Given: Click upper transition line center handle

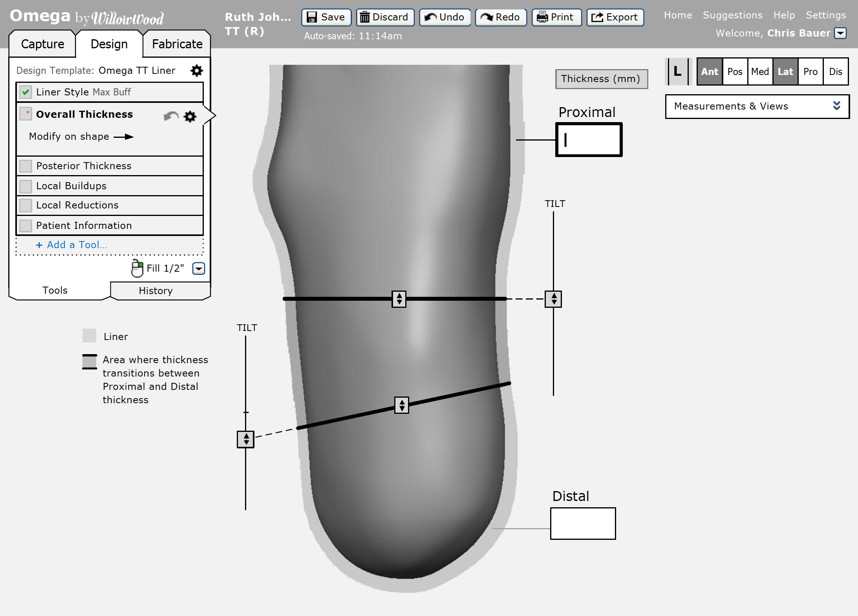Looking at the screenshot, I should (x=399, y=299).
